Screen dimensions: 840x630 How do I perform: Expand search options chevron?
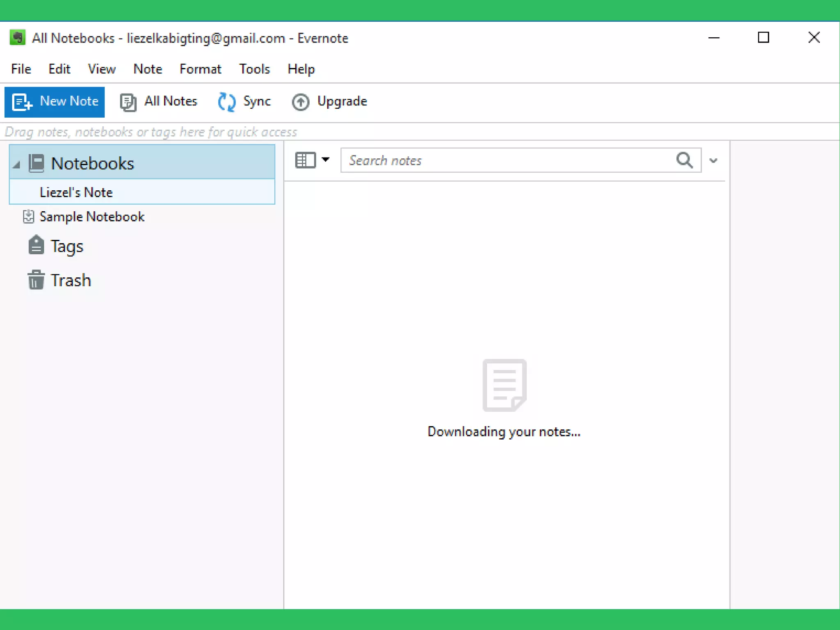tap(713, 161)
